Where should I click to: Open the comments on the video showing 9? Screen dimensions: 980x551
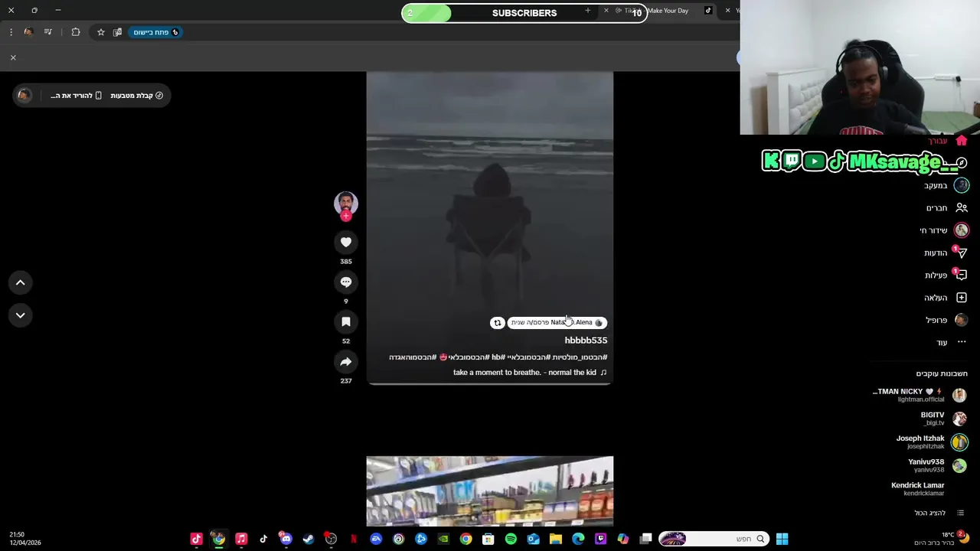pyautogui.click(x=346, y=282)
